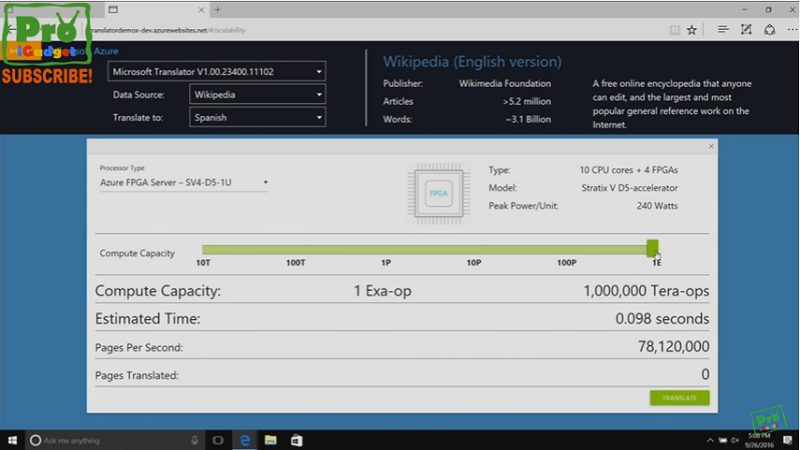Screen dimensions: 800x450
Task: Make a Web Note with pen icon
Action: click(x=746, y=30)
